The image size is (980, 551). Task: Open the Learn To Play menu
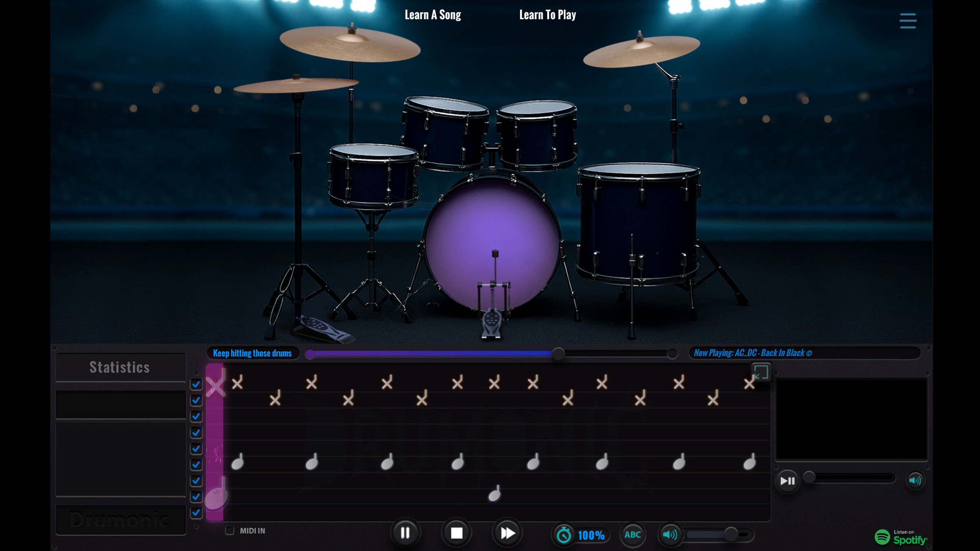(x=548, y=15)
